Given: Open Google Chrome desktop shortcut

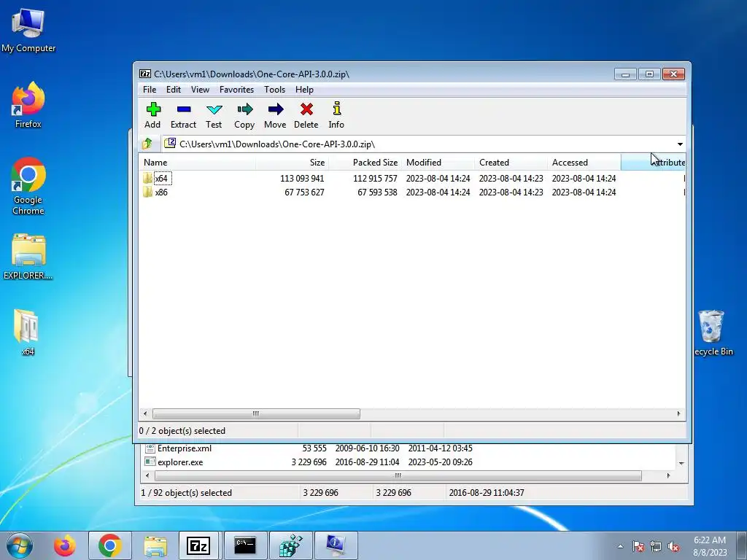Looking at the screenshot, I should (28, 186).
